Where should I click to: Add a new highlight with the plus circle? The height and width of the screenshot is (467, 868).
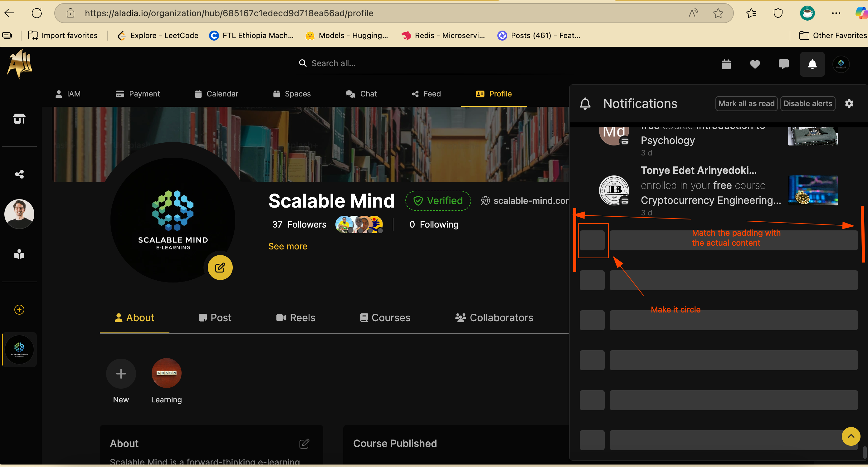coord(121,374)
